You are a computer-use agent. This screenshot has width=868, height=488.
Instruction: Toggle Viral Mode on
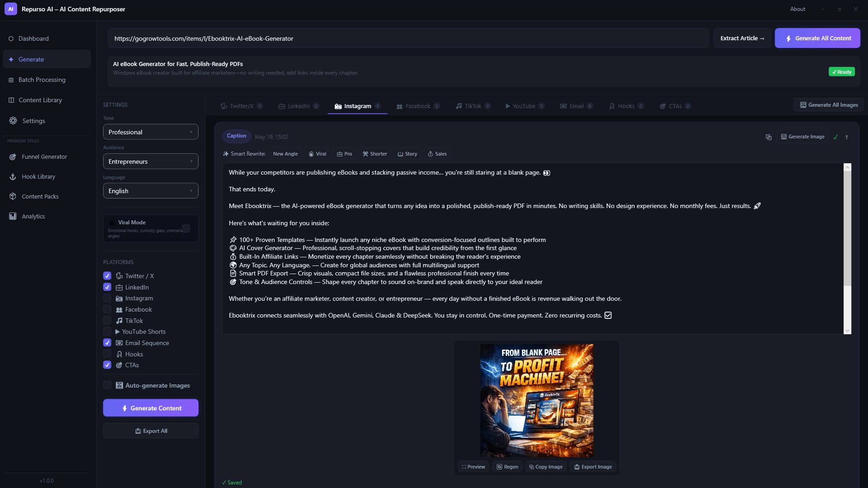[x=186, y=228]
